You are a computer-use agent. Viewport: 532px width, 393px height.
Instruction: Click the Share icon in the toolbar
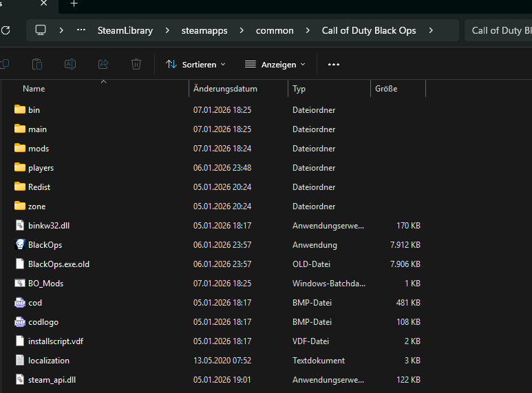[x=103, y=64]
